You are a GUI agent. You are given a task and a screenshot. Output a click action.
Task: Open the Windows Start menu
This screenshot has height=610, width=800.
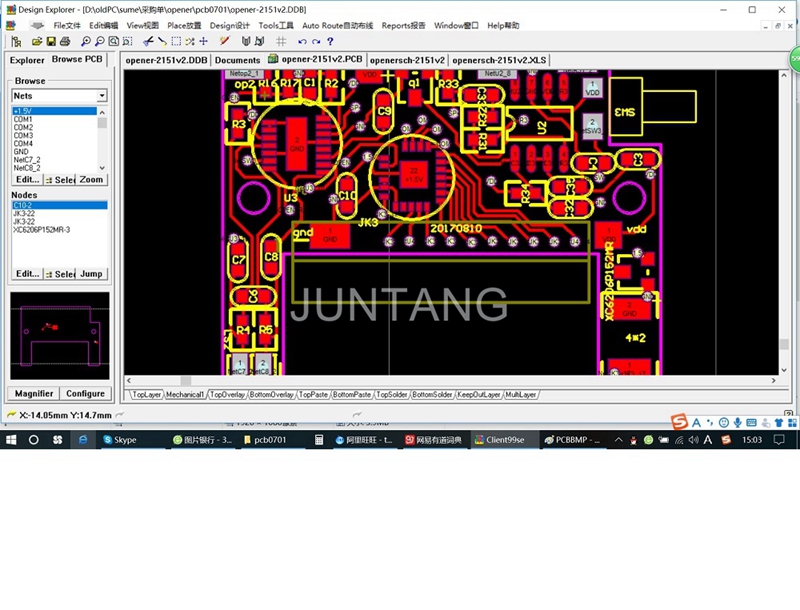(11, 440)
